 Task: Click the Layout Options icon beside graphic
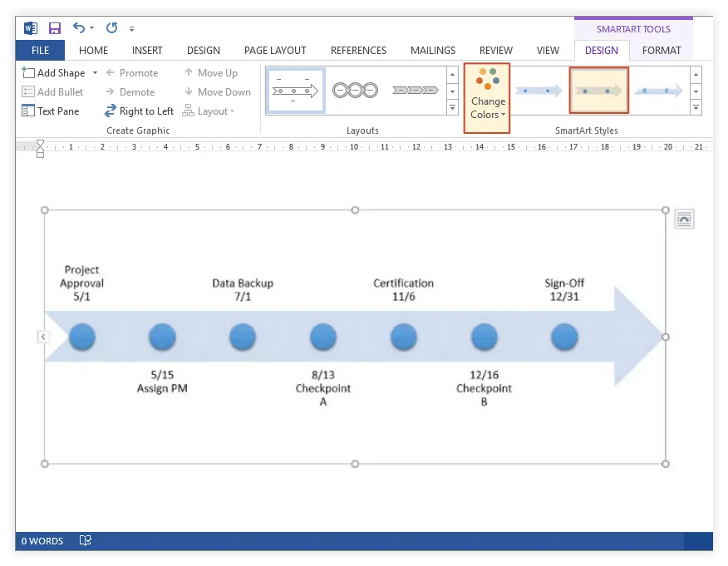coord(683,219)
